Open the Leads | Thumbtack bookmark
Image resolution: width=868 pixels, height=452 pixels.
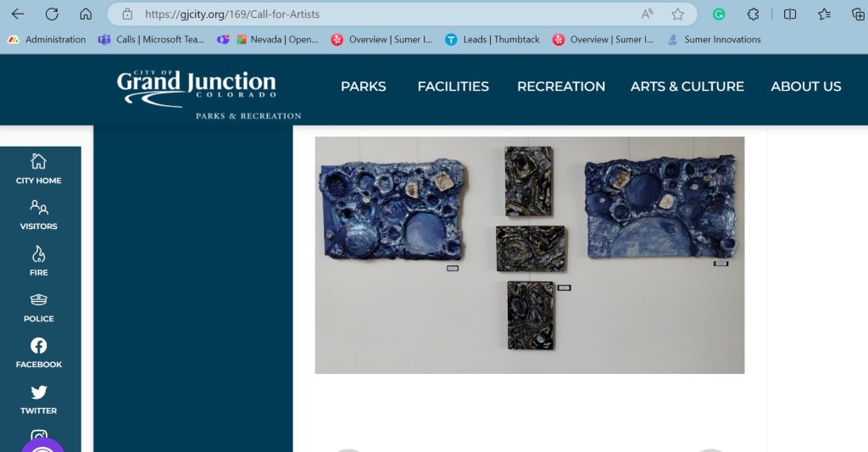(x=492, y=39)
